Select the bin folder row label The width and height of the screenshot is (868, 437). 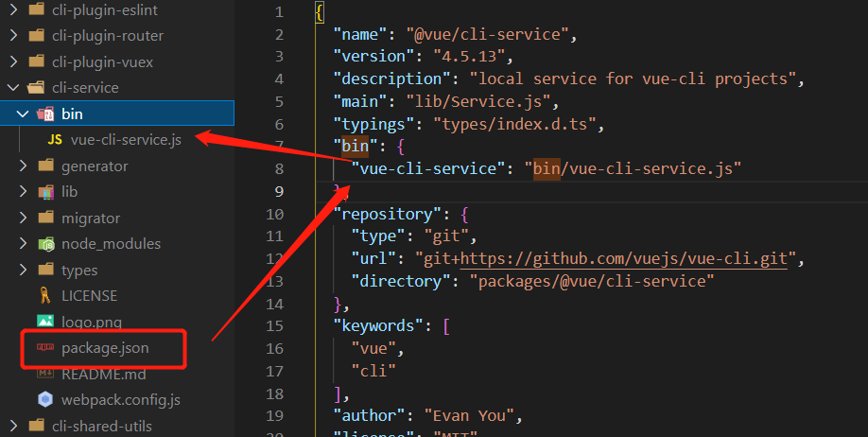72,114
